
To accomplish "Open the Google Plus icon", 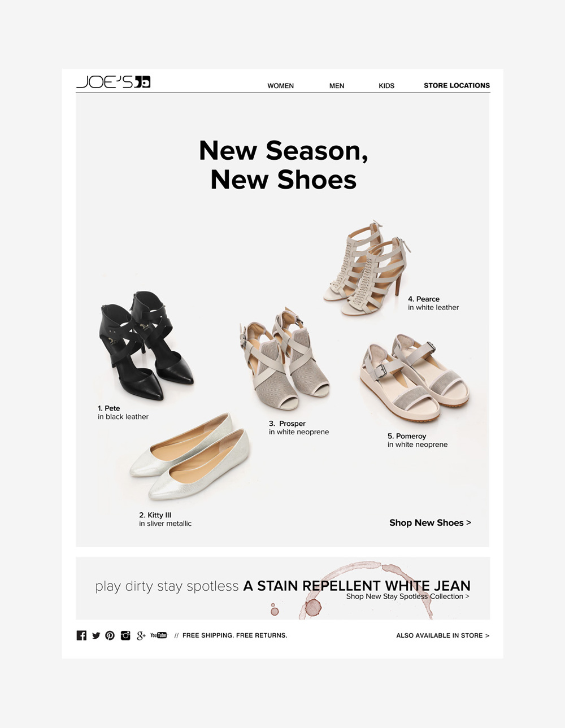I will [x=141, y=635].
